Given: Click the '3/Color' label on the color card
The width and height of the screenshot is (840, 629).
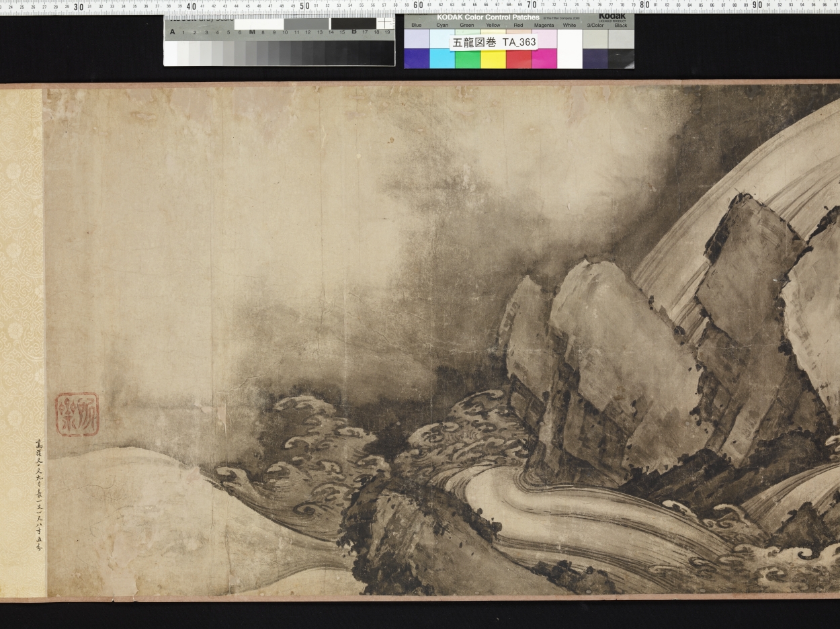Looking at the screenshot, I should pos(595,25).
